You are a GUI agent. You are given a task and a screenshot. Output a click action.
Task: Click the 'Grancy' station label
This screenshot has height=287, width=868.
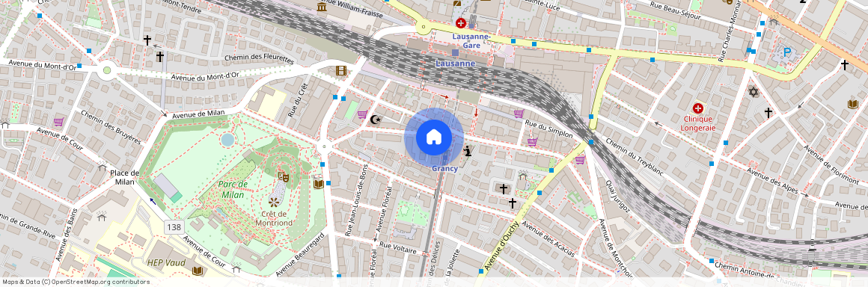coord(444,168)
